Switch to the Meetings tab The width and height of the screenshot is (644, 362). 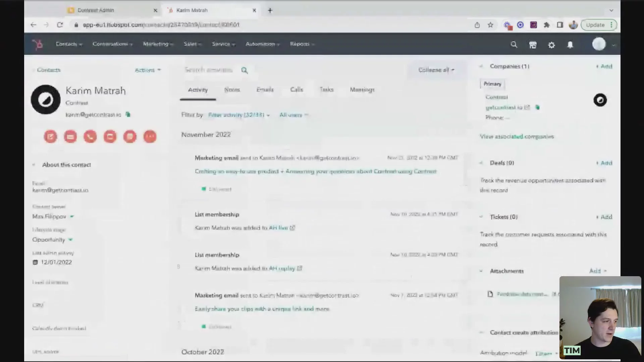(362, 90)
